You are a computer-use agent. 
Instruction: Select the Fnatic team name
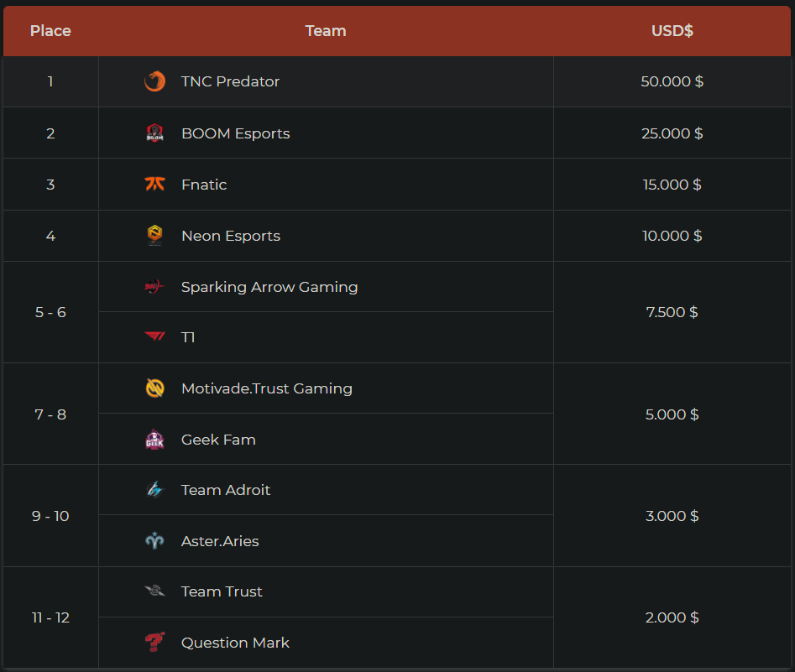(x=204, y=185)
